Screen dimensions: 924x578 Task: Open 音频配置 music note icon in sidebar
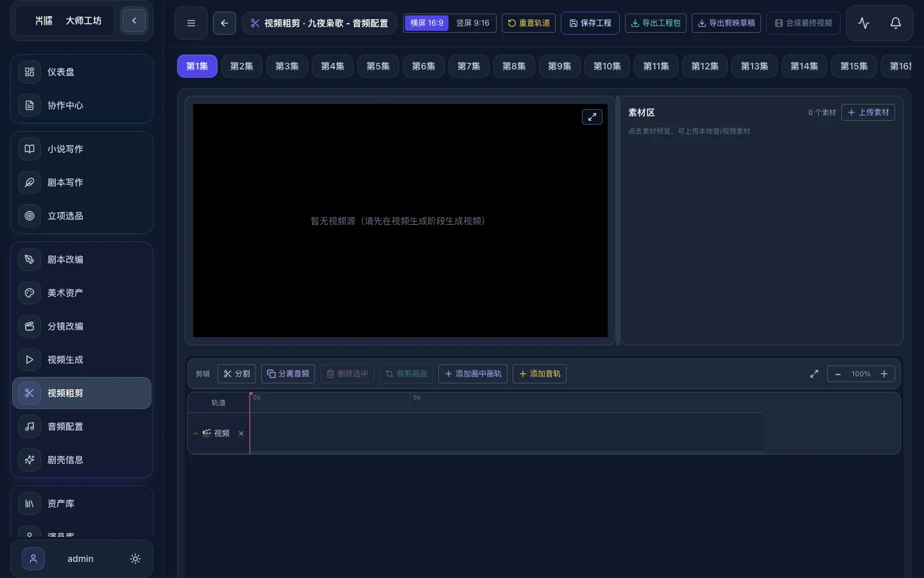point(30,426)
